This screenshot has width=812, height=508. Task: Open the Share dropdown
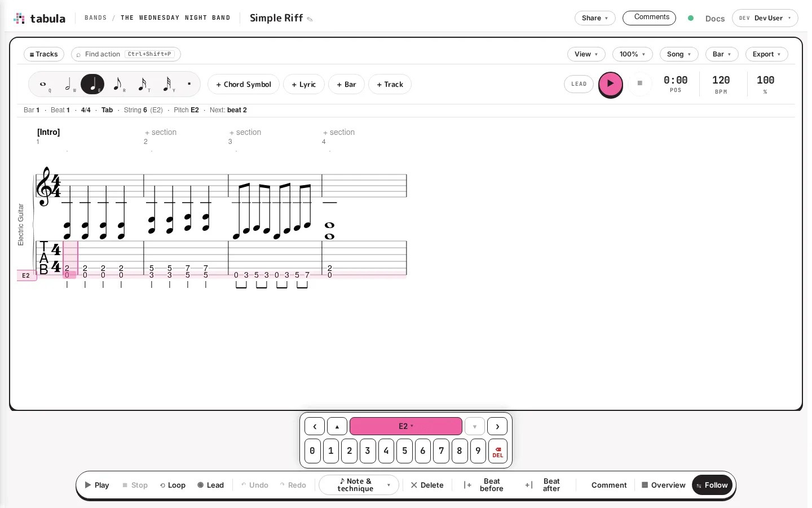(595, 18)
